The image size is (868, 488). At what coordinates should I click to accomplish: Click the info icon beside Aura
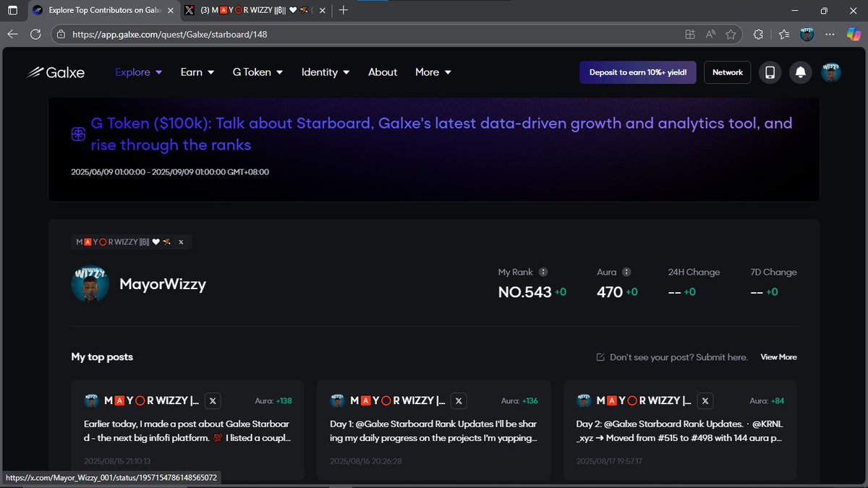coord(626,273)
